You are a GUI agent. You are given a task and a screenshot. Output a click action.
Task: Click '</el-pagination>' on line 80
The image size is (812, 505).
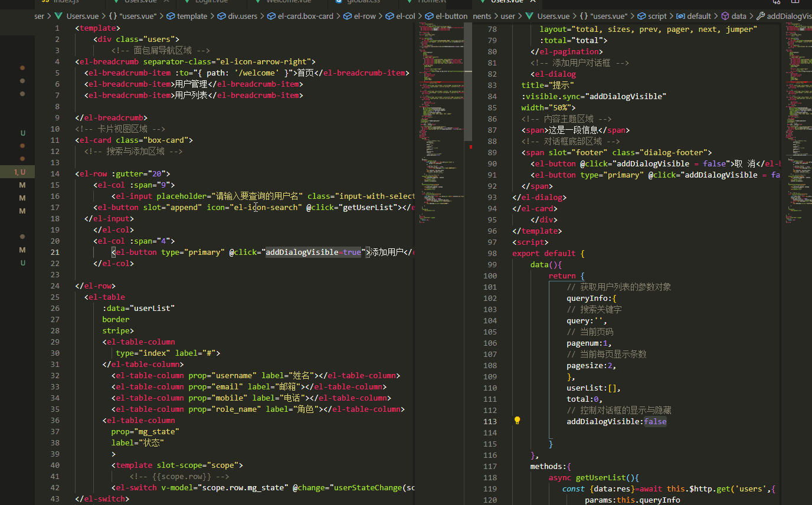pyautogui.click(x=567, y=51)
